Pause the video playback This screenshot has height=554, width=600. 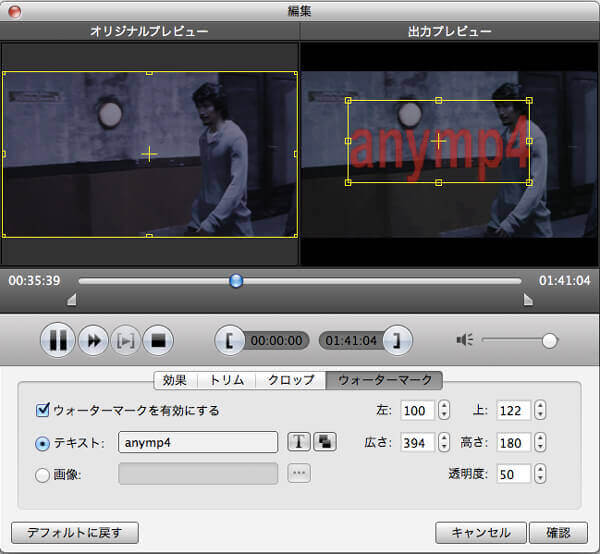[x=57, y=340]
